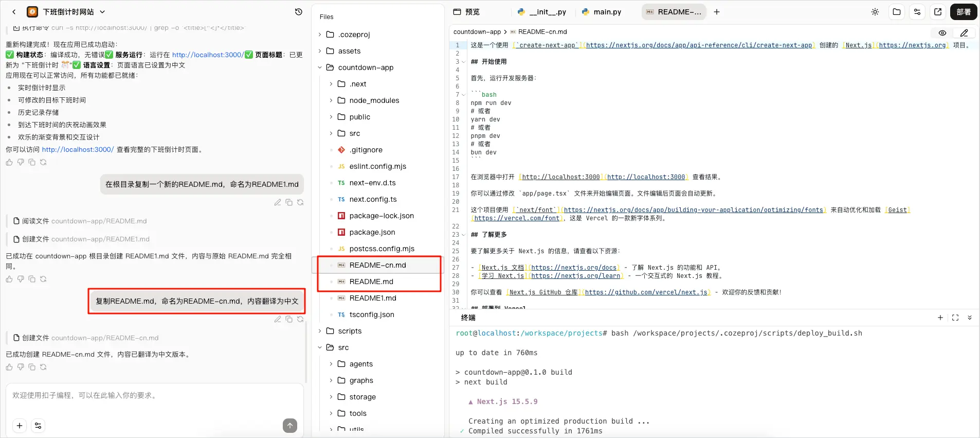Fold the bash code block at line 7
The width and height of the screenshot is (980, 438).
pyautogui.click(x=463, y=95)
